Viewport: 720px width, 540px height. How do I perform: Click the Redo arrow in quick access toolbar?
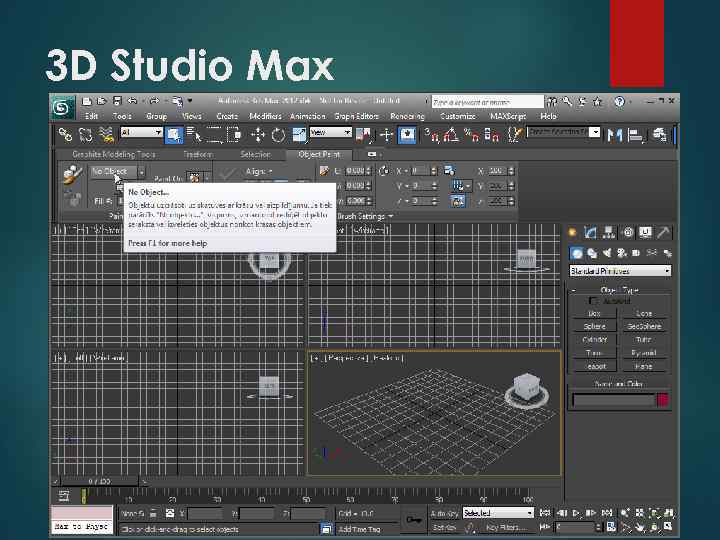[154, 101]
